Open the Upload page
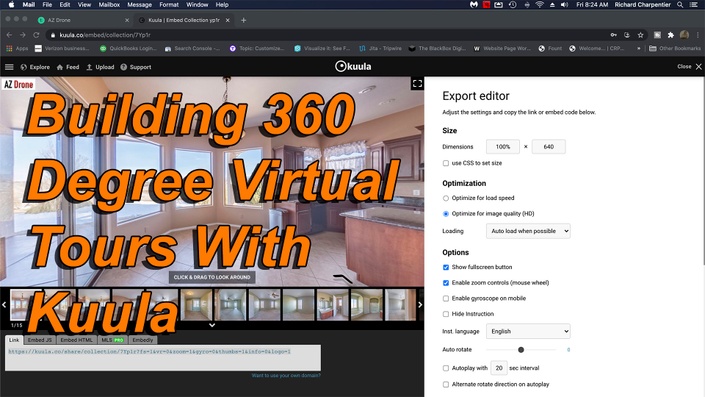The height and width of the screenshot is (397, 705). point(100,67)
